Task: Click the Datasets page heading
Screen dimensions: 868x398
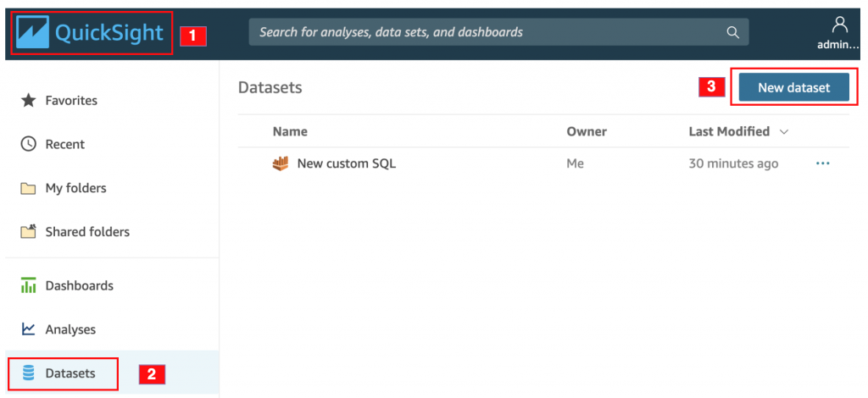Action: click(270, 87)
